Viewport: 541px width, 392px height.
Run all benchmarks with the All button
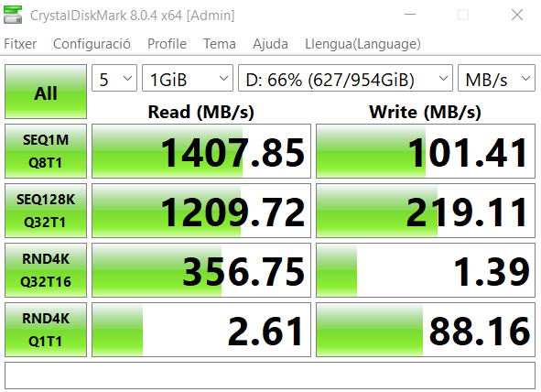46,92
